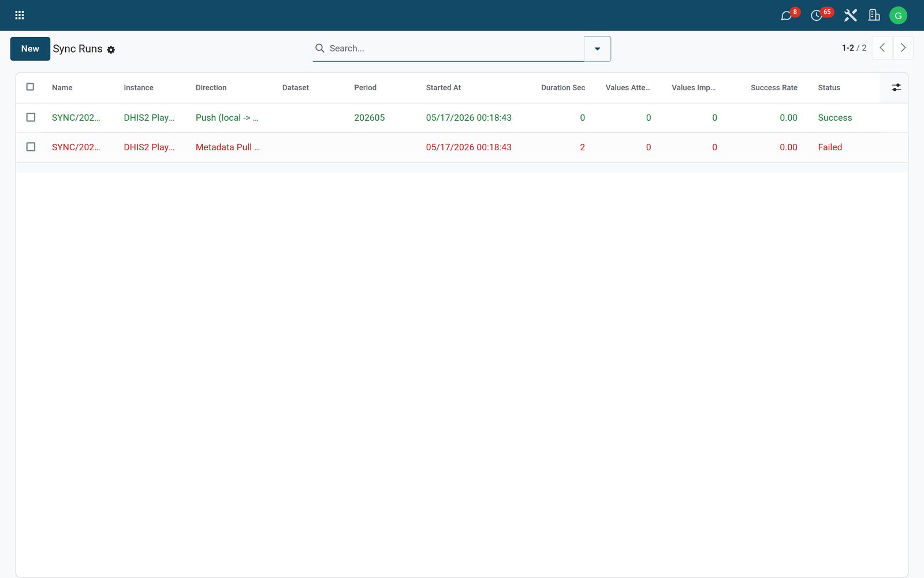Tick the checkbox of the Failed row
This screenshot has width=924, height=578.
tap(31, 147)
